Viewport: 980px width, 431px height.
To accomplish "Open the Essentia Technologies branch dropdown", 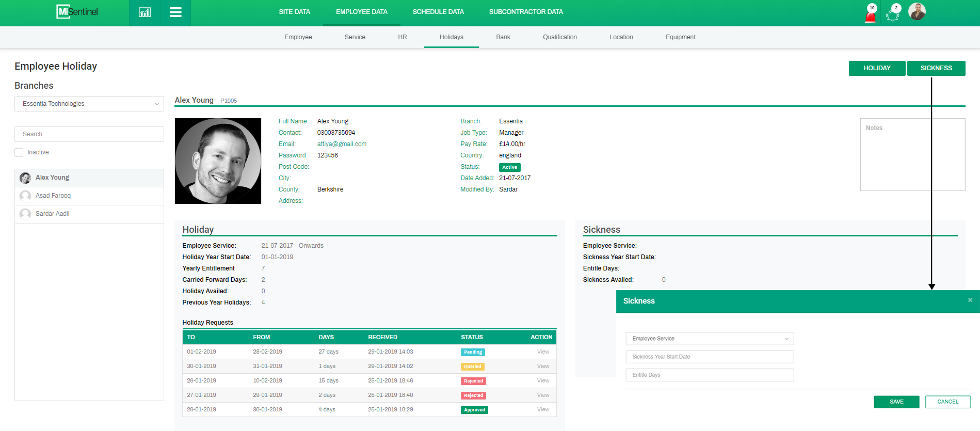I will point(89,104).
